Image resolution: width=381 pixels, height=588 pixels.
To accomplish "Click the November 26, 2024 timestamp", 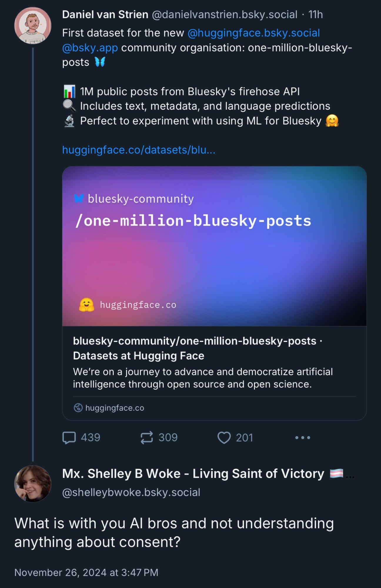I will pyautogui.click(x=86, y=572).
